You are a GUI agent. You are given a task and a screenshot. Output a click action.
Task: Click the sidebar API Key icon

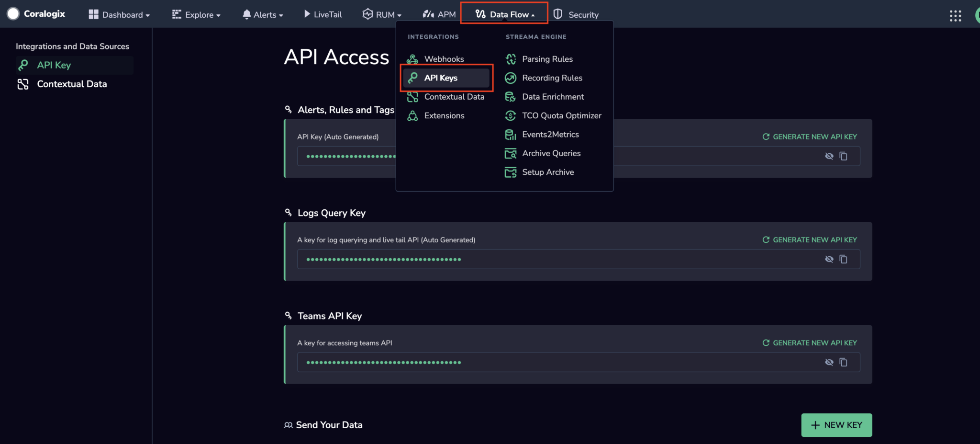tap(23, 65)
